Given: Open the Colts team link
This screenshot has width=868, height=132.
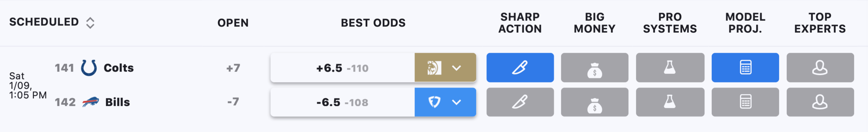Looking at the screenshot, I should pyautogui.click(x=119, y=68).
